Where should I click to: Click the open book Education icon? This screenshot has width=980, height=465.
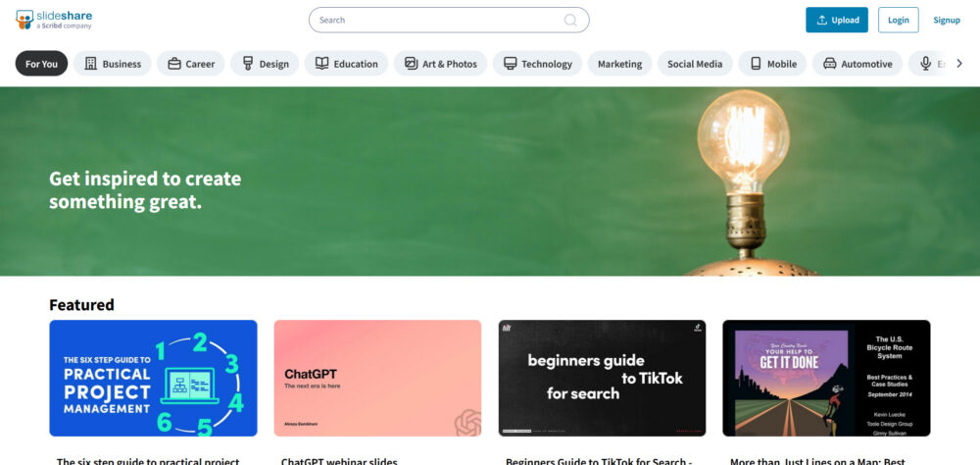pos(321,63)
